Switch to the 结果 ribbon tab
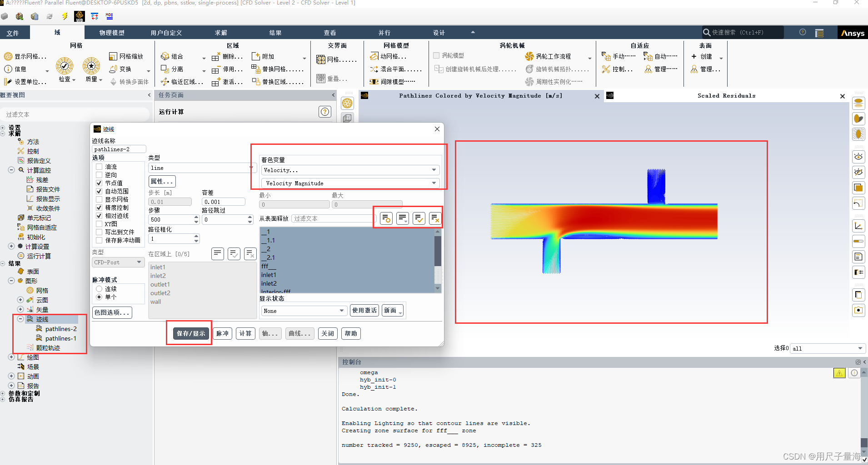Screen dimensions: 868x465 (275, 33)
